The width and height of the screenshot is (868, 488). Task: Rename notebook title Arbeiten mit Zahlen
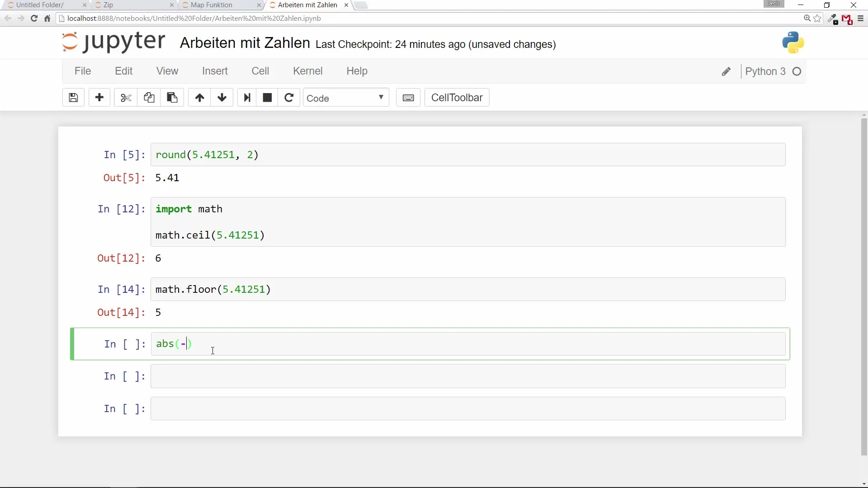245,43
